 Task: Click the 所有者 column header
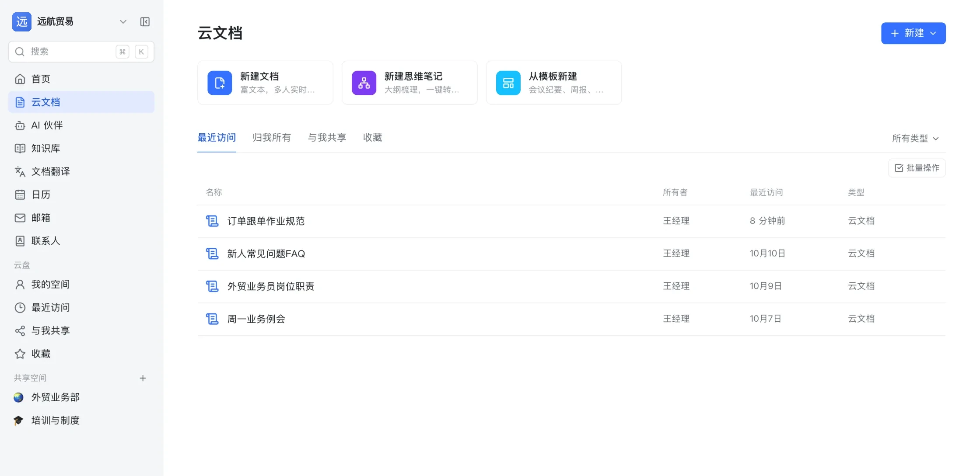click(x=675, y=192)
